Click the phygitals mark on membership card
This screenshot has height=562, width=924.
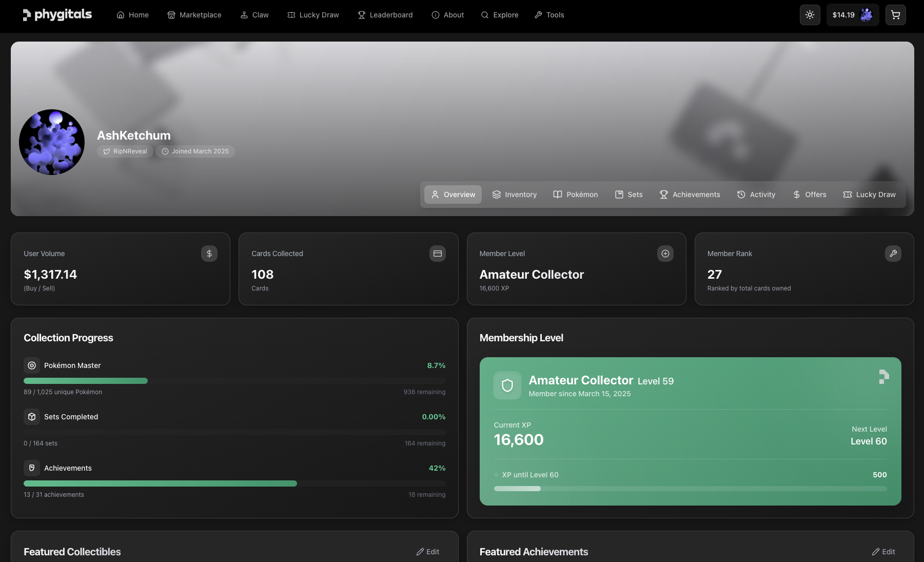[x=883, y=377]
